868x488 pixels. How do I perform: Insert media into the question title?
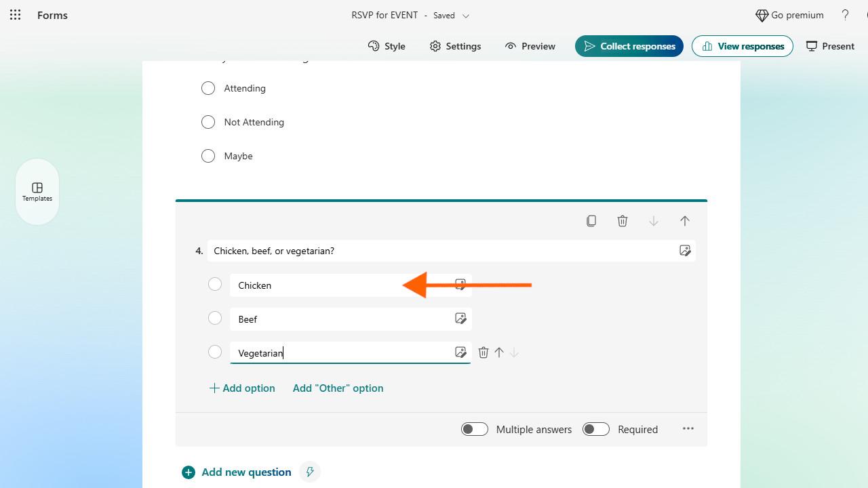point(685,251)
